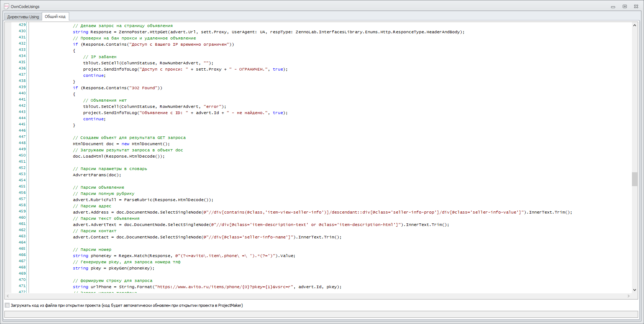Click the 'Объявление с ID' SendInfoToLog line
The image size is (644, 324).
pos(185,113)
